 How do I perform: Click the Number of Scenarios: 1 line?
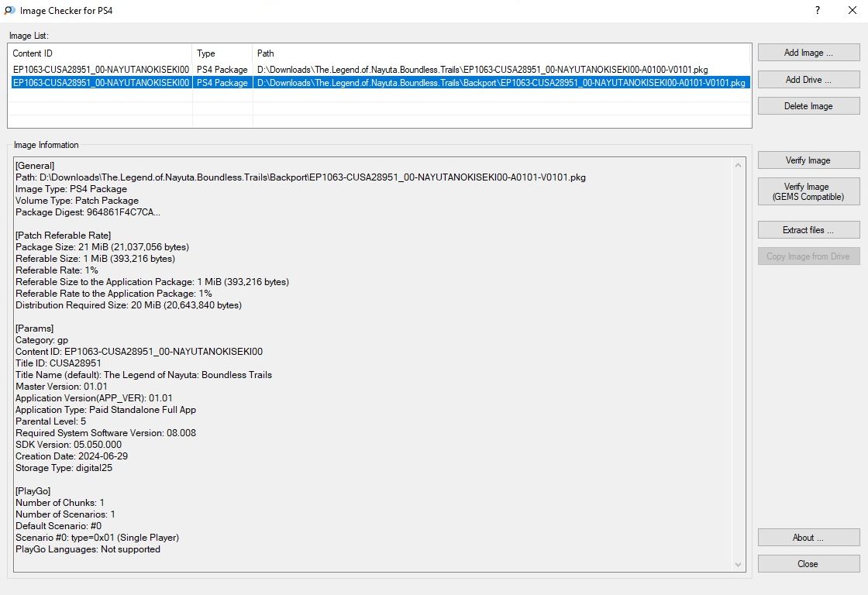pyautogui.click(x=65, y=514)
